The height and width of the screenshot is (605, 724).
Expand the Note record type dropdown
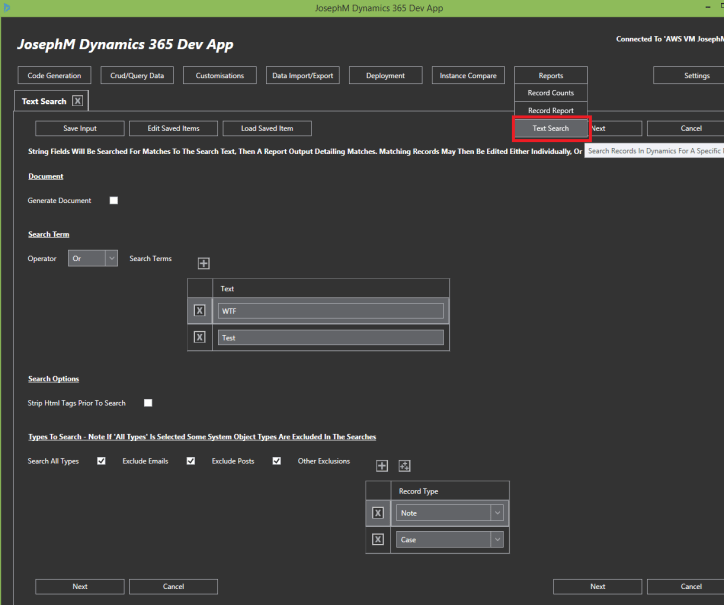[496, 513]
